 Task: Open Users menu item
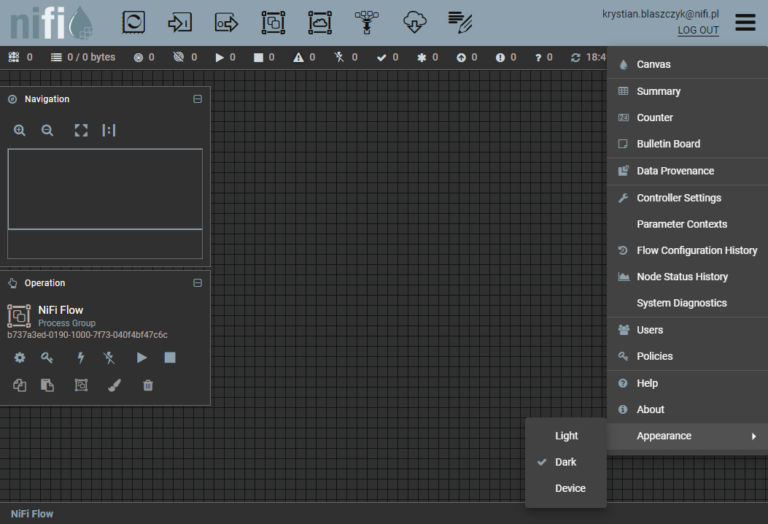(687, 330)
